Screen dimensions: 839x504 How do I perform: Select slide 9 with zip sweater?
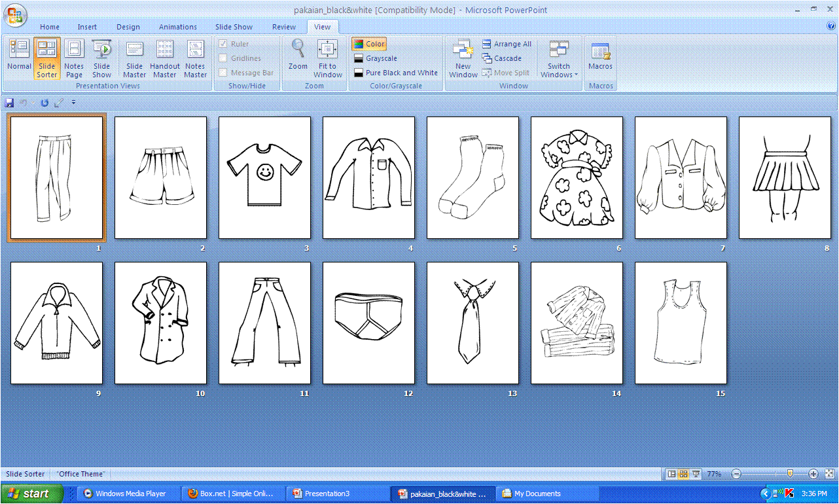[x=56, y=323]
